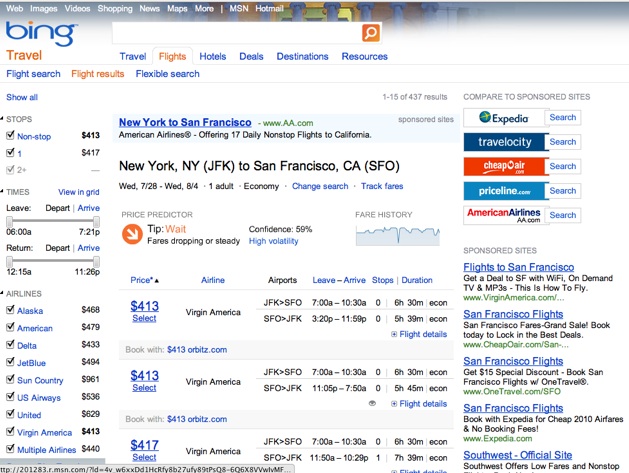
Task: Open the Flights tab
Action: tap(172, 57)
